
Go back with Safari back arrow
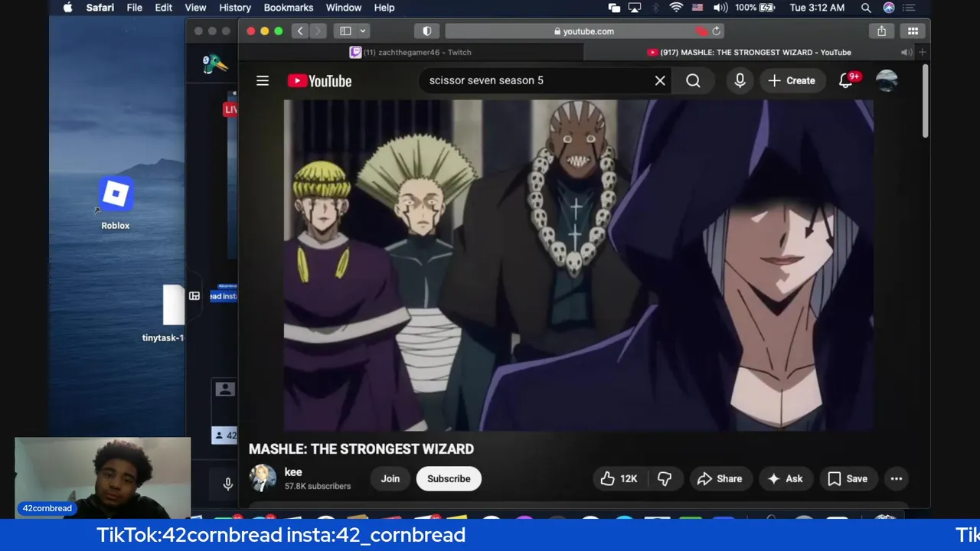300,31
